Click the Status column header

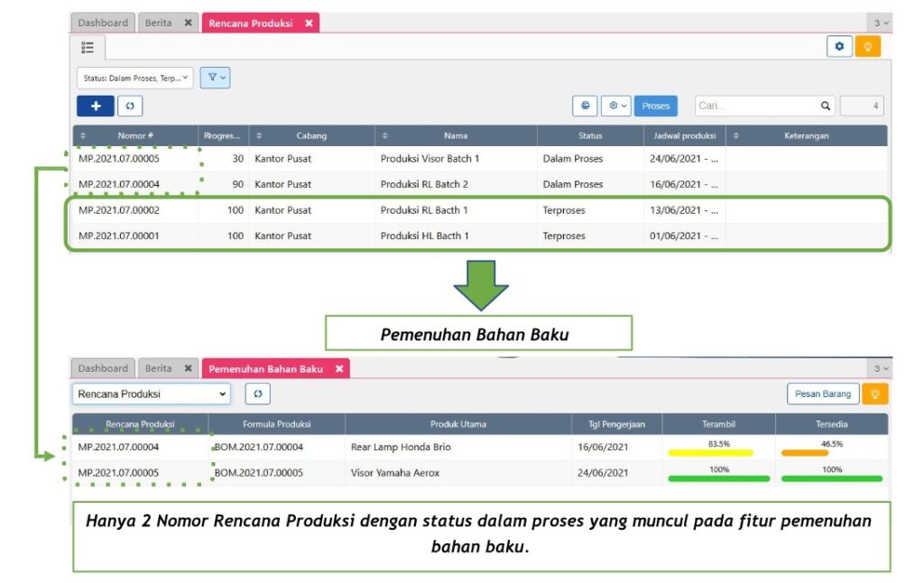pyautogui.click(x=590, y=135)
